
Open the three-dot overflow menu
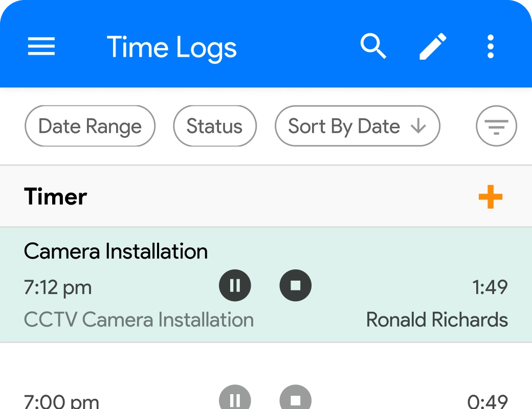click(491, 47)
